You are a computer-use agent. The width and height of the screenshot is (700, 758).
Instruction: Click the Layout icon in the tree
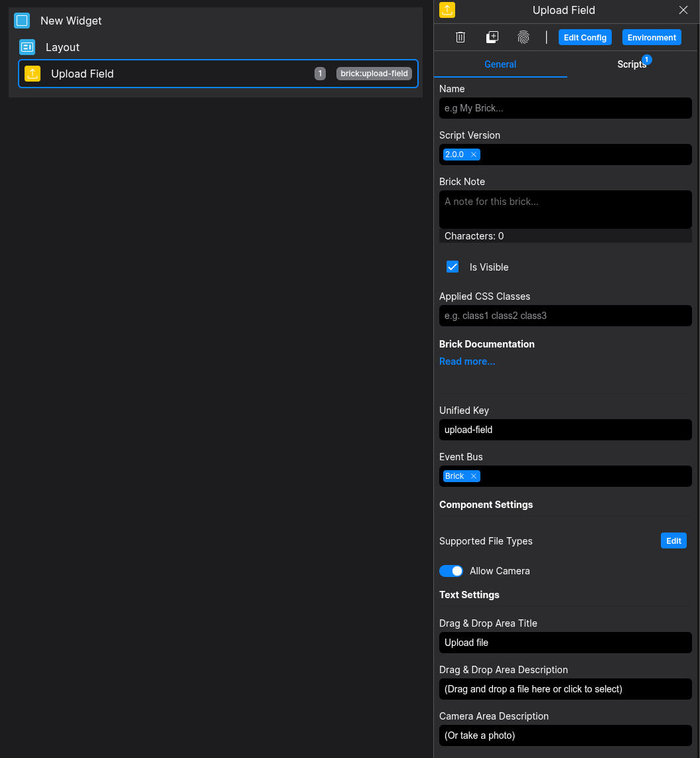(x=27, y=47)
